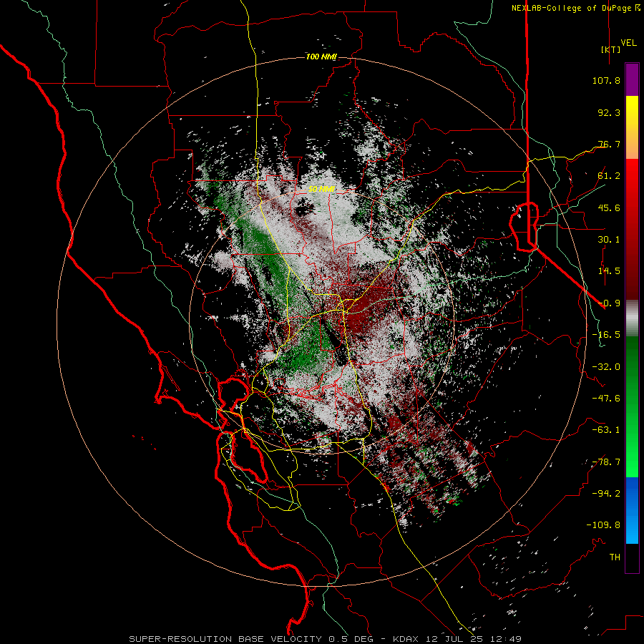Viewport: 644px width, 644px height.
Task: Click the 76.7 velocity scale value
Action: 609,144
